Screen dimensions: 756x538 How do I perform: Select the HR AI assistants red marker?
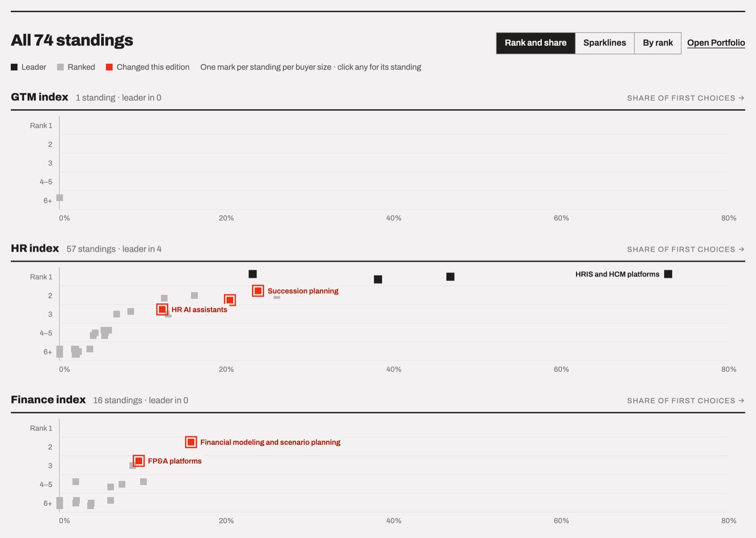(x=162, y=309)
